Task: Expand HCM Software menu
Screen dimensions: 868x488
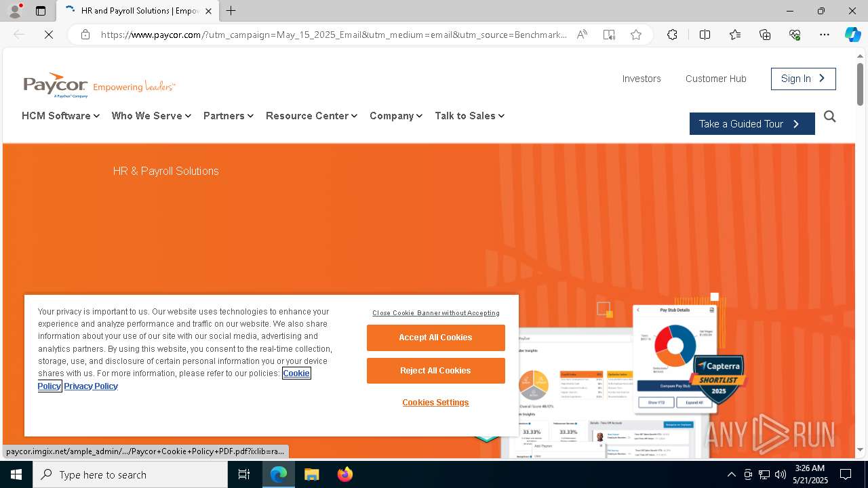Action: tap(60, 116)
